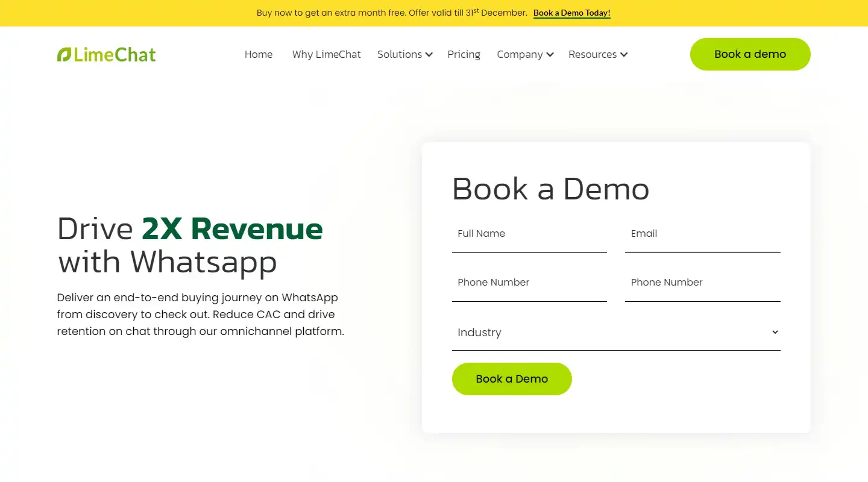
Task: Open the Why LimeChat page
Action: pos(326,54)
